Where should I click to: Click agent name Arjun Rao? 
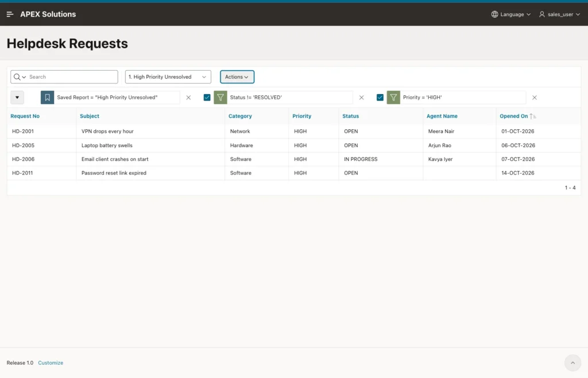(x=440, y=145)
